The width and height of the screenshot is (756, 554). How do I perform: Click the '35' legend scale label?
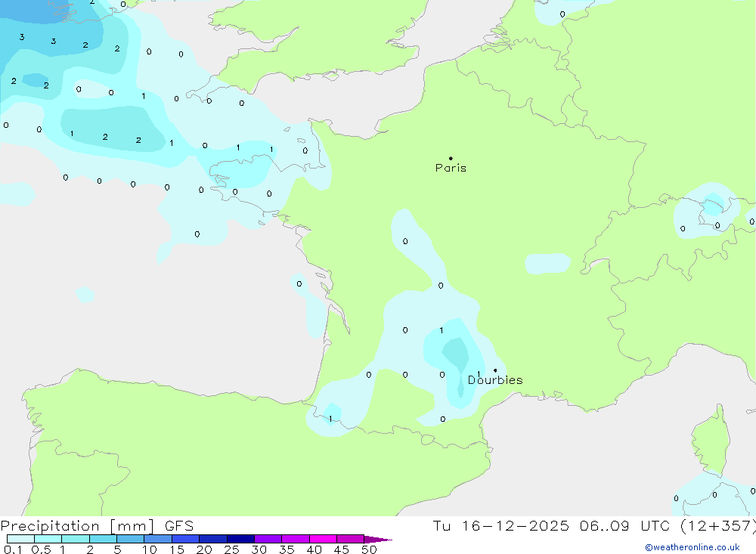(287, 549)
